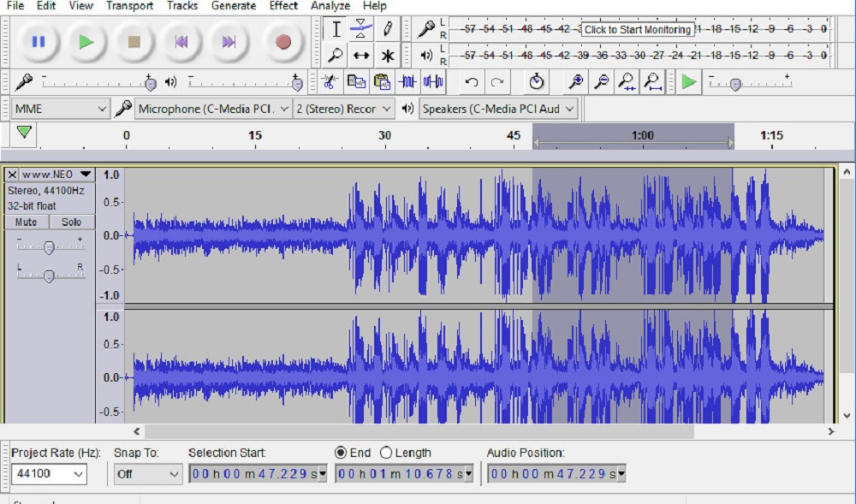Click the Fit Selection zoom icon

click(627, 82)
